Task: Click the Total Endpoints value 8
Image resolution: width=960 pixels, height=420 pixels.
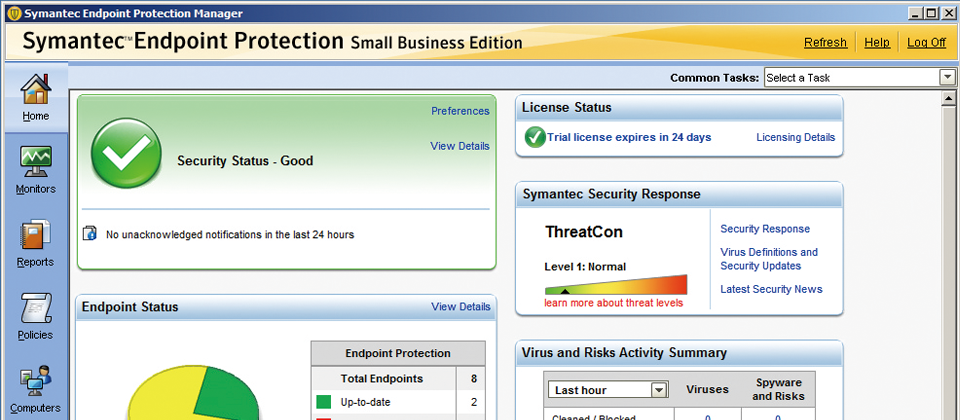Action: tap(473, 378)
